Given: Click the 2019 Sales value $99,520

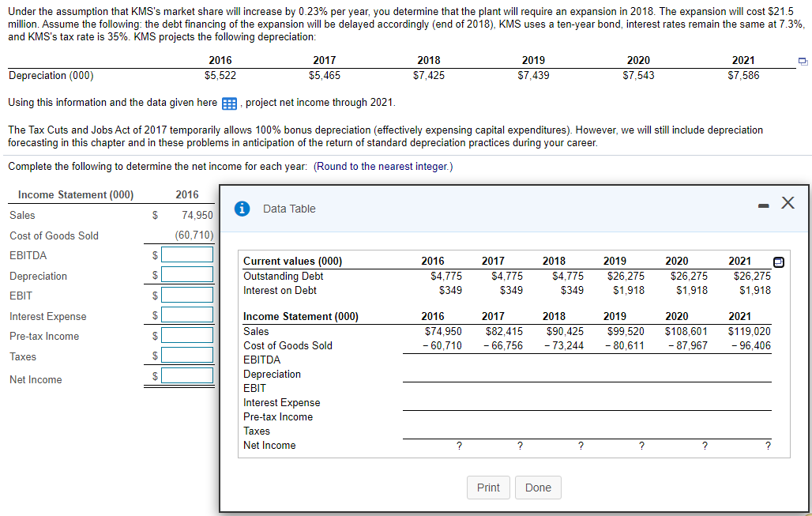Looking at the screenshot, I should [x=626, y=332].
